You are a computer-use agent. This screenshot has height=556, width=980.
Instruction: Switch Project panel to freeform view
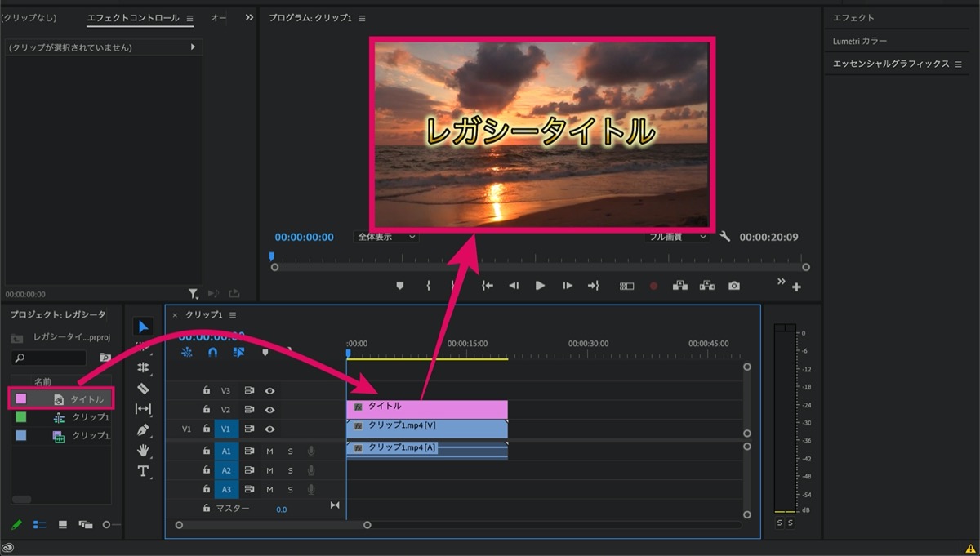point(86,524)
